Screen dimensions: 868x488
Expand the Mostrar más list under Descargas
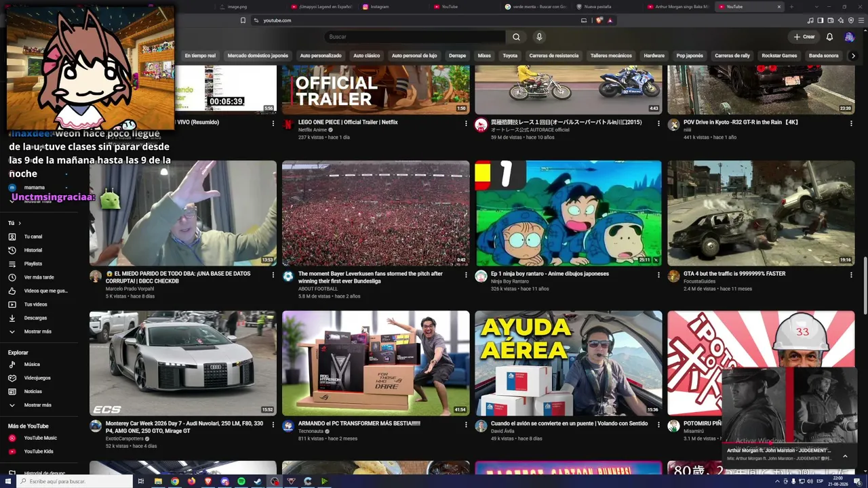pyautogui.click(x=38, y=331)
